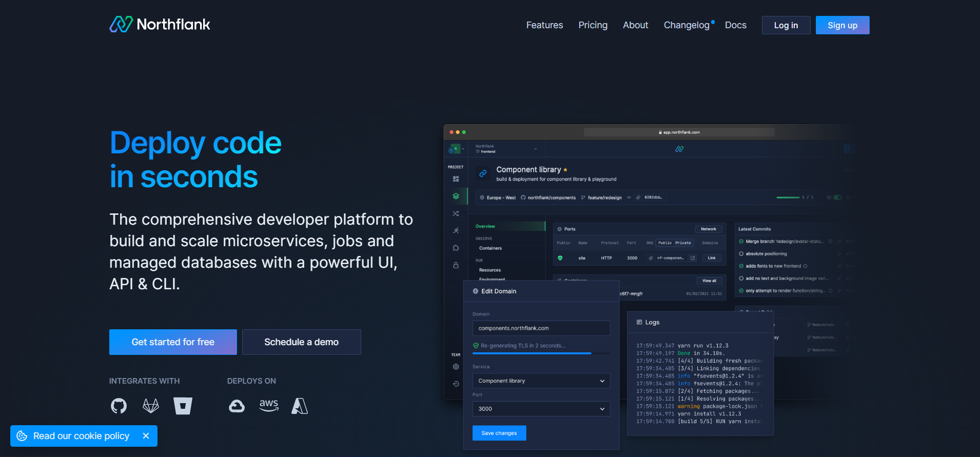Open the secrets lock sidebar icon

tap(456, 265)
